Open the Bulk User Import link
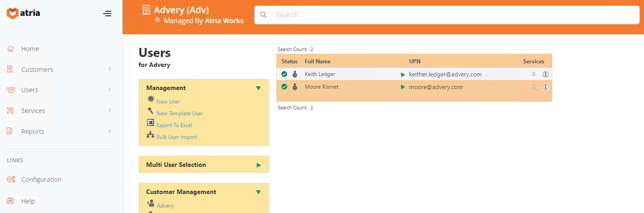This screenshot has width=644, height=213. click(x=176, y=137)
